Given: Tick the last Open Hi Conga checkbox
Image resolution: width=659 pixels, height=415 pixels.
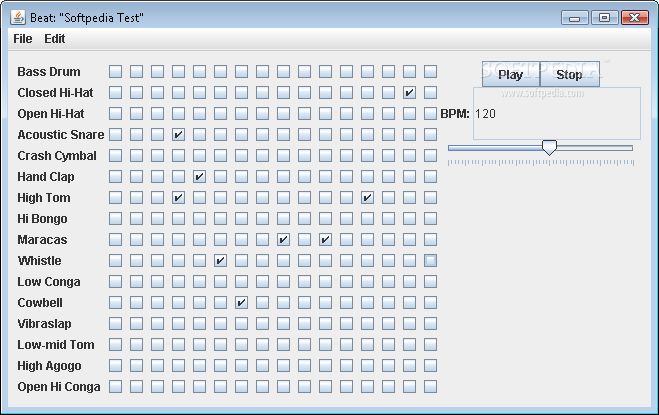Looking at the screenshot, I should point(430,387).
